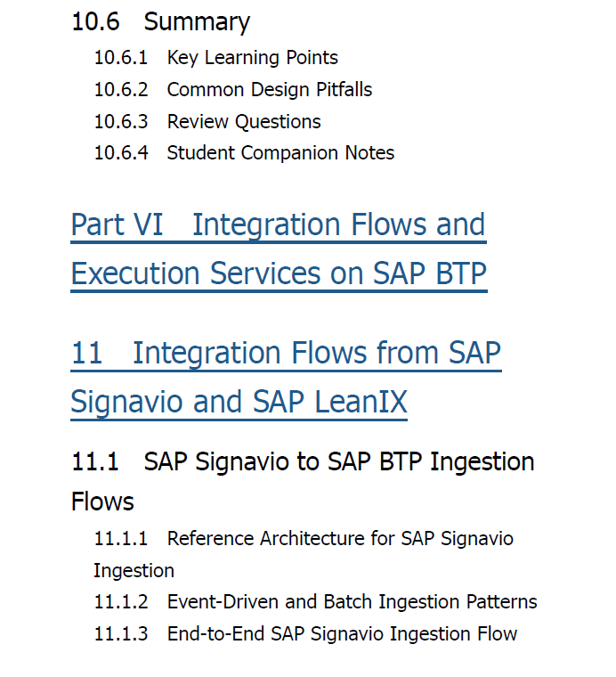Open the Part VI Integration Flows link
Image resolution: width=616 pixels, height=677 pixels.
click(x=279, y=249)
